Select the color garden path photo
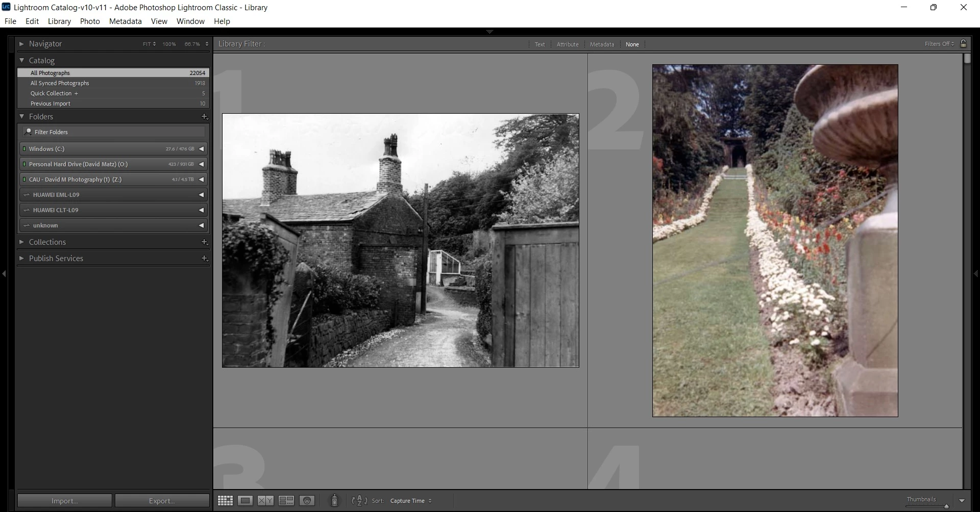The width and height of the screenshot is (980, 512). (x=775, y=240)
